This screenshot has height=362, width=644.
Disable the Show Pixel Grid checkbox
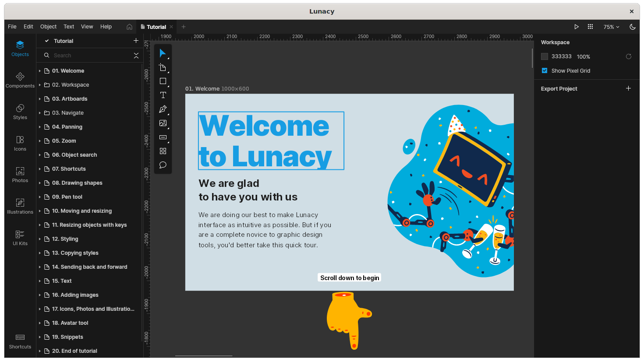click(545, 70)
